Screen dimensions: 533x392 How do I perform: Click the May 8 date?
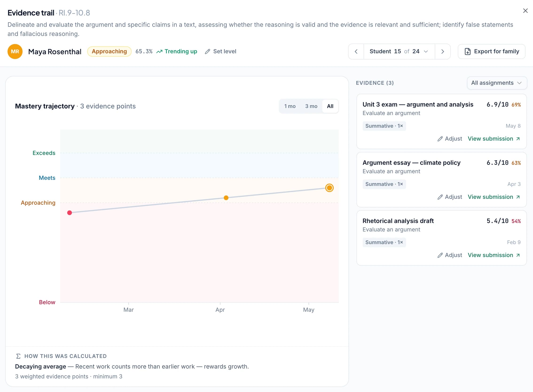pos(513,126)
